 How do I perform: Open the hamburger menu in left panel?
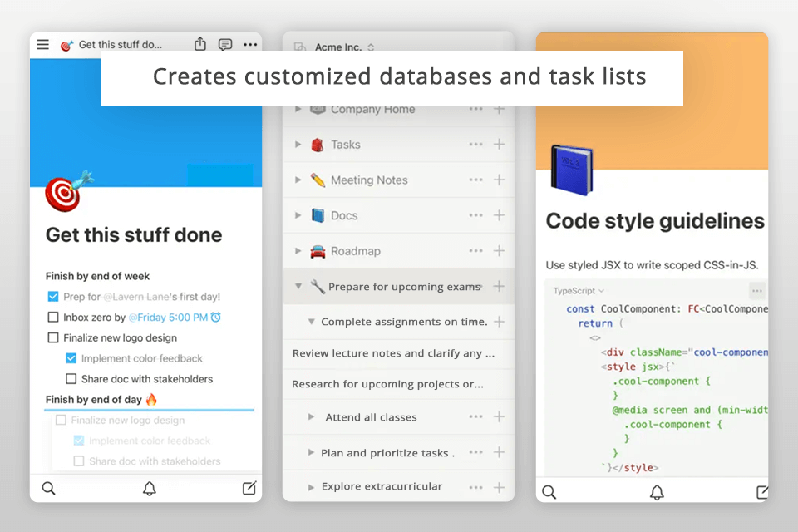pos(43,45)
